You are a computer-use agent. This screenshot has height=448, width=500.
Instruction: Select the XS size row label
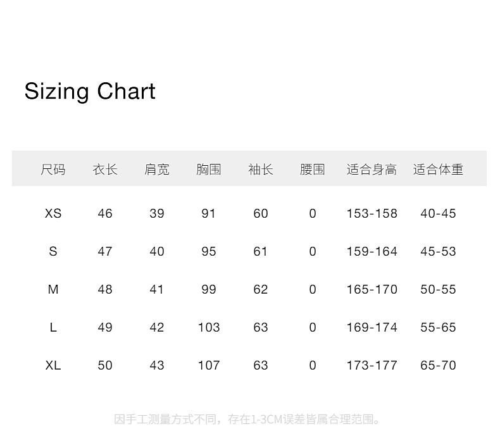(53, 213)
